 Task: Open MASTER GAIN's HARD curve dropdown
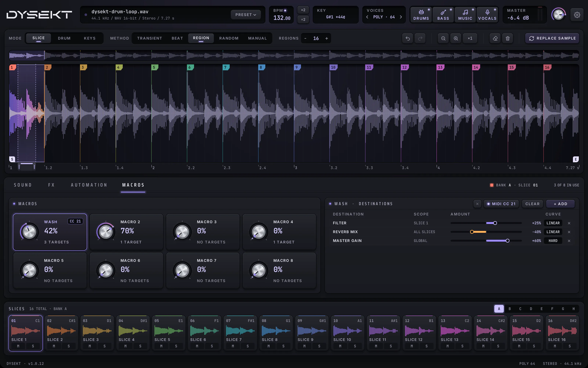pyautogui.click(x=553, y=241)
